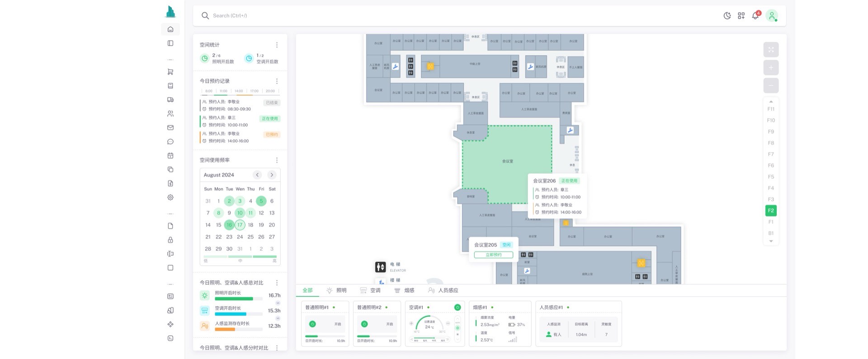Click the fullscreen icon on the map
This screenshot has width=868, height=359.
point(771,50)
